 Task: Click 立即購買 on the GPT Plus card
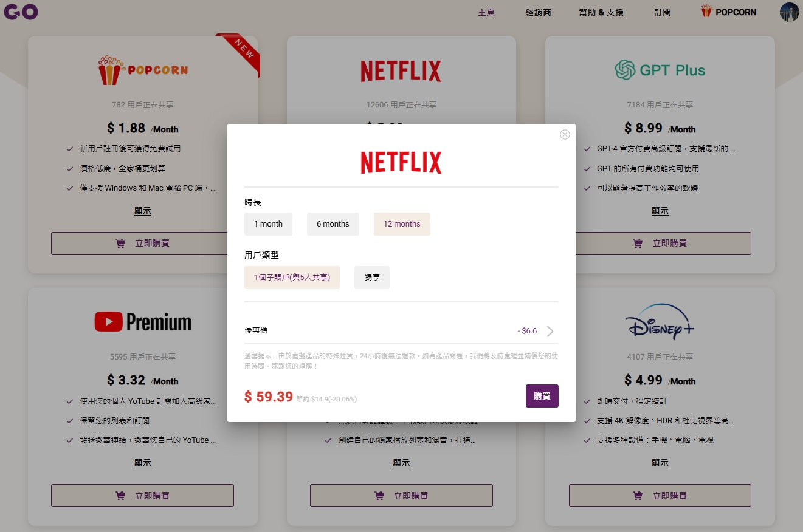pyautogui.click(x=660, y=243)
